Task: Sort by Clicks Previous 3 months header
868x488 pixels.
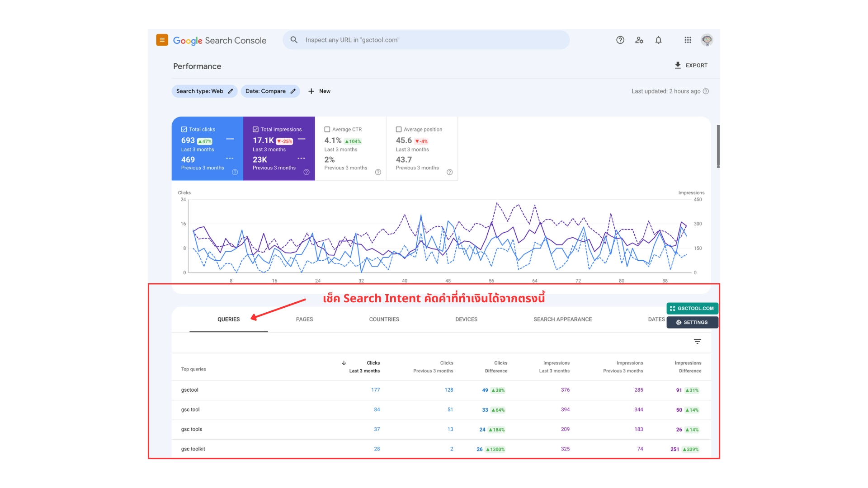Action: tap(433, 367)
